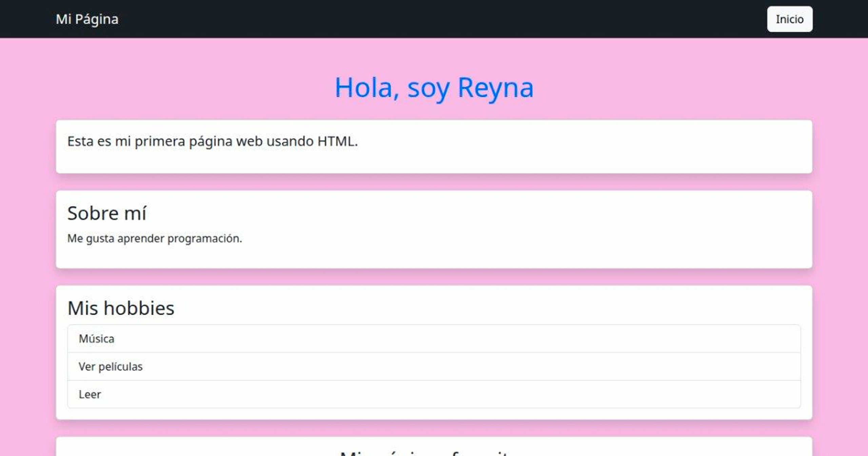868x456 pixels.
Task: Click the Esta es mi primera página paragraph
Action: [x=213, y=141]
